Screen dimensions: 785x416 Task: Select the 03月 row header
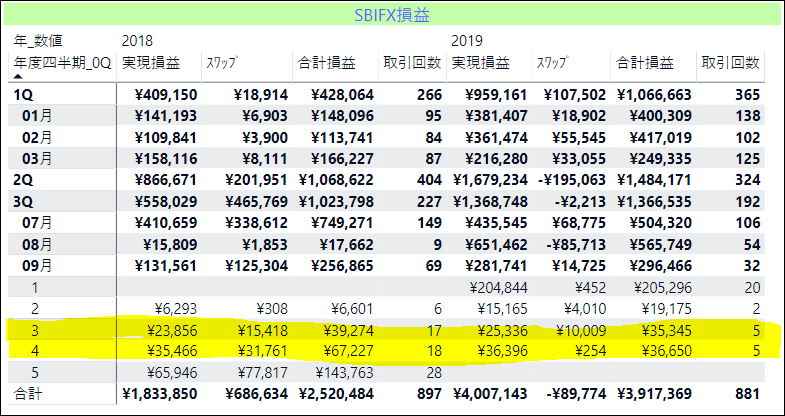tap(37, 159)
